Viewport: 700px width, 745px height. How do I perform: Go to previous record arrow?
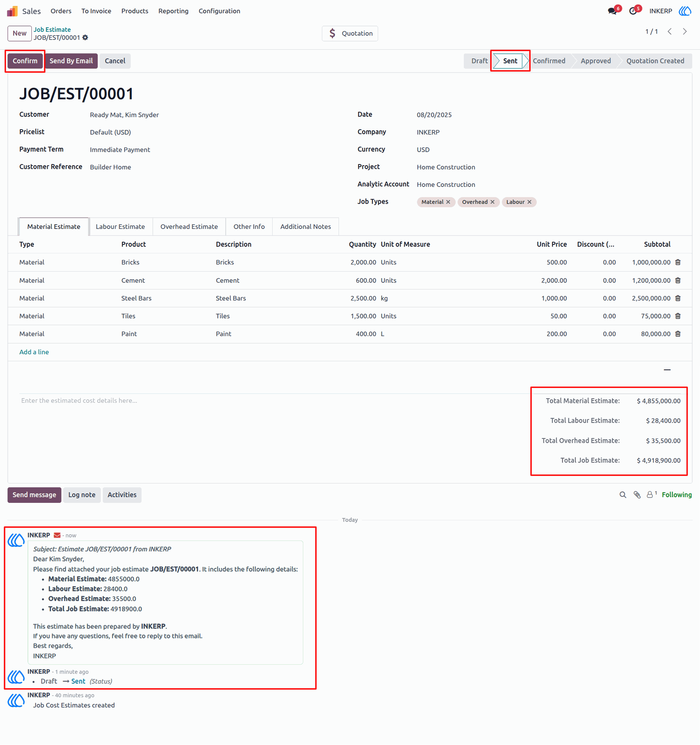point(670,31)
